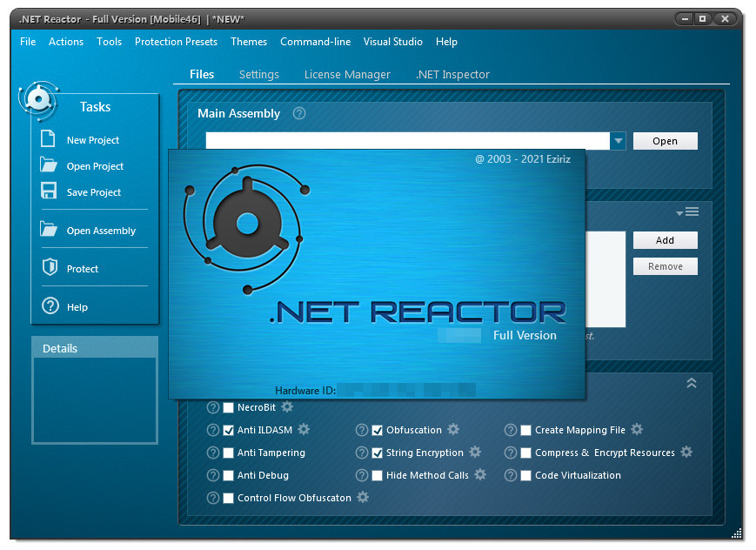Open the Themes menu
Viewport: 756px width, 550px height.
click(249, 42)
